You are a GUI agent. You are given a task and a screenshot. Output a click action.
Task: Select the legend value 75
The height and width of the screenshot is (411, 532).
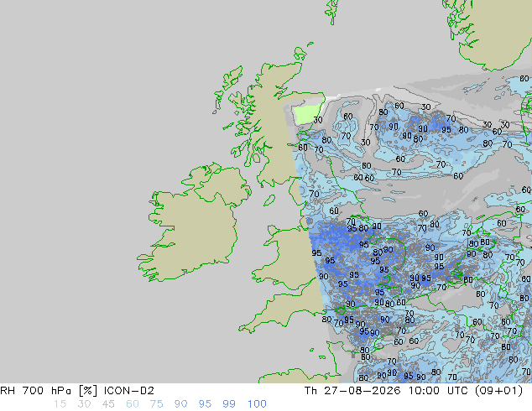click(x=156, y=404)
